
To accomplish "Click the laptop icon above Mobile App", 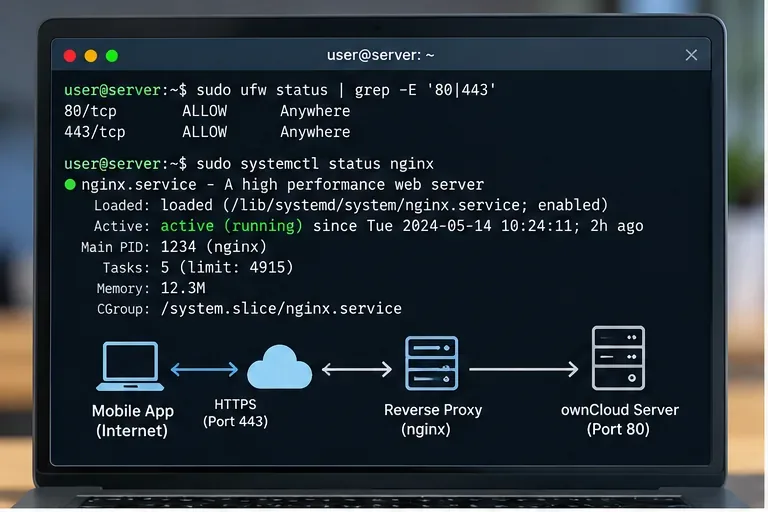I will (130, 366).
